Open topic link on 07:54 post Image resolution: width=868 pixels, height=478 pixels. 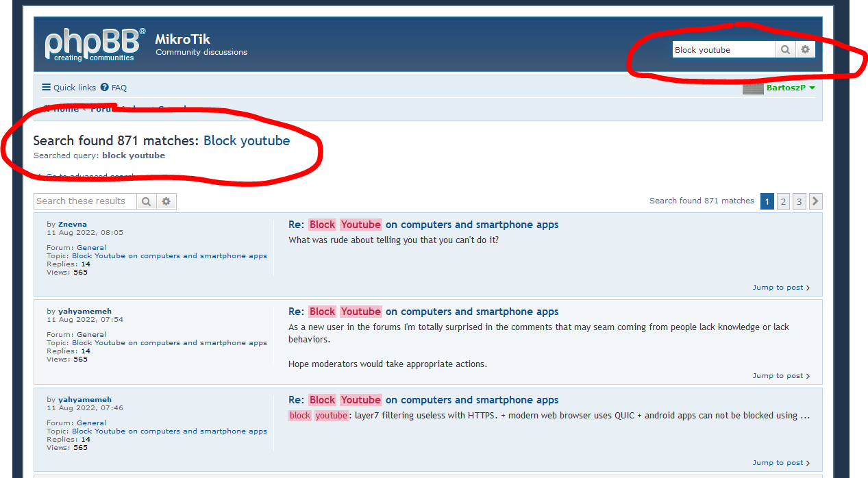pos(169,342)
